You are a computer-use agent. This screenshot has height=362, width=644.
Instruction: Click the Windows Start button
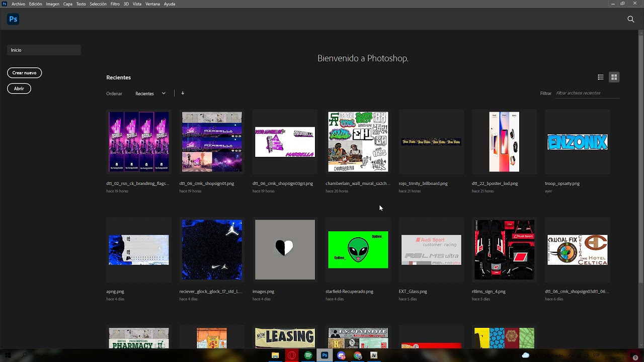click(x=8, y=355)
